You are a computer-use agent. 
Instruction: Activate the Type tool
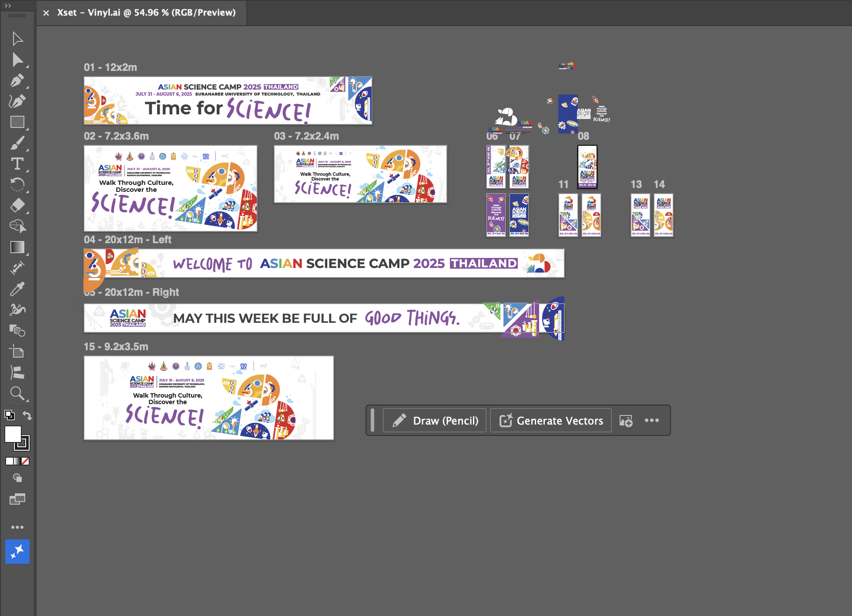pos(17,164)
